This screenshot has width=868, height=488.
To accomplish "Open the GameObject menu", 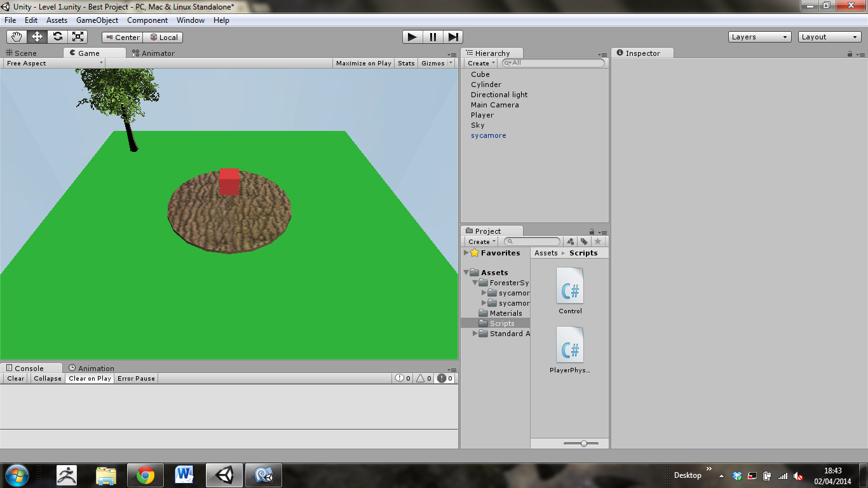I will [x=97, y=20].
